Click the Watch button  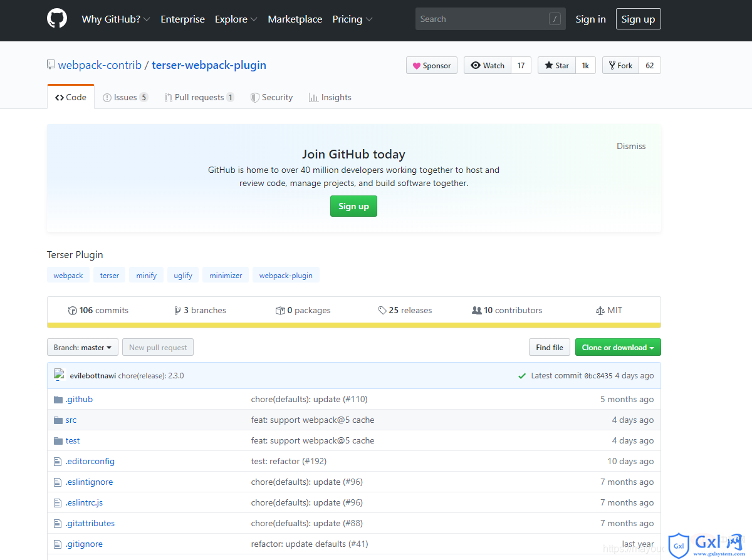[488, 65]
